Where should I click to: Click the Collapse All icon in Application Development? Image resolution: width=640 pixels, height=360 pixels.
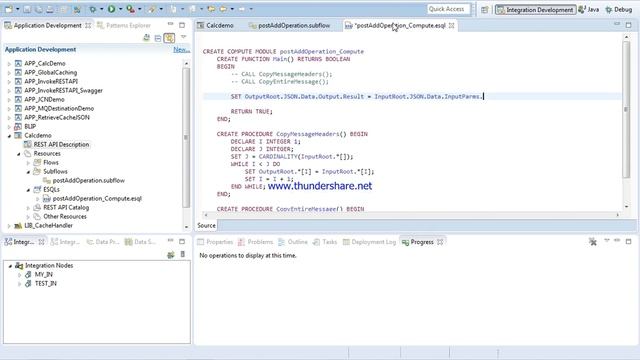tap(158, 38)
